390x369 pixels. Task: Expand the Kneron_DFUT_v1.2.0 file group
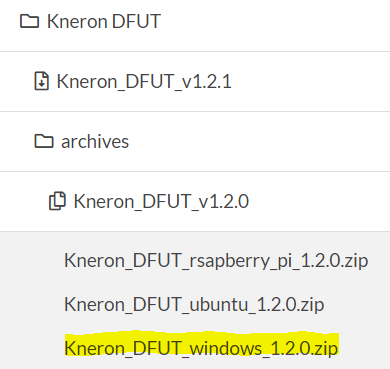point(161,201)
